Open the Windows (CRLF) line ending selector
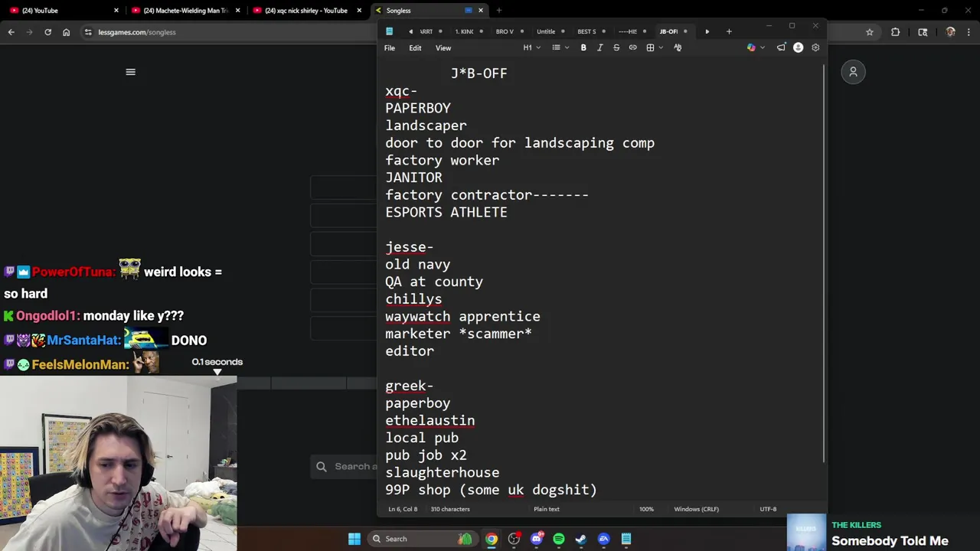Image resolution: width=980 pixels, height=551 pixels. [696, 509]
